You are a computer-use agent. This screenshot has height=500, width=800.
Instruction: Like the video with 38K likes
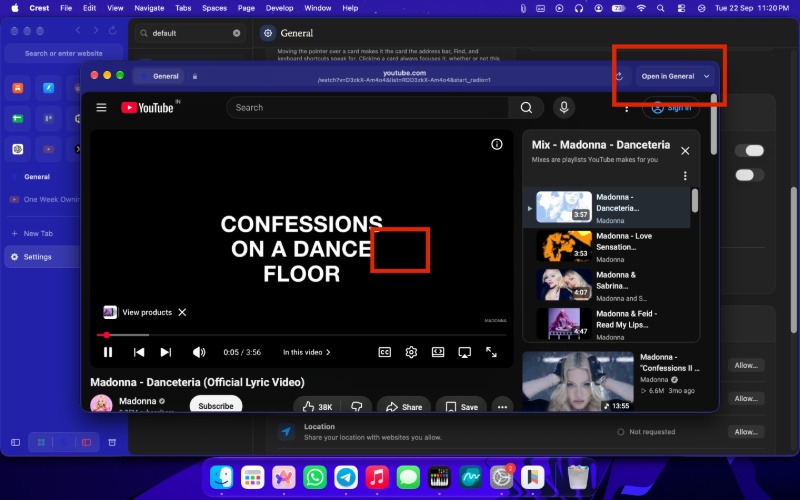[x=317, y=406]
